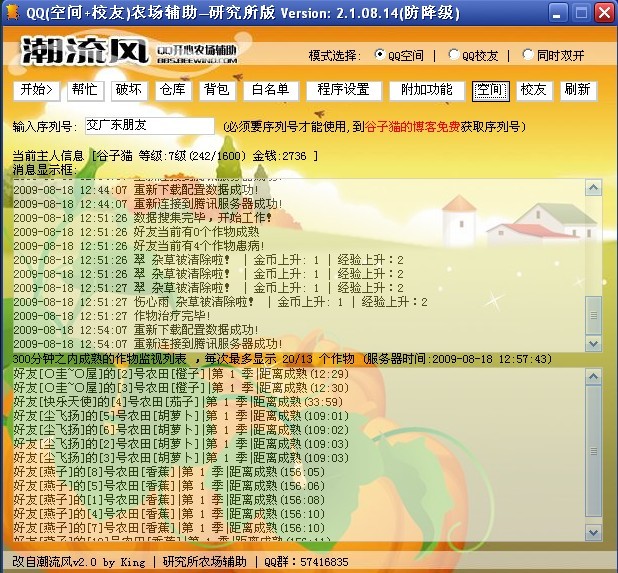Select the QQ空间 mode radio button

380,54
